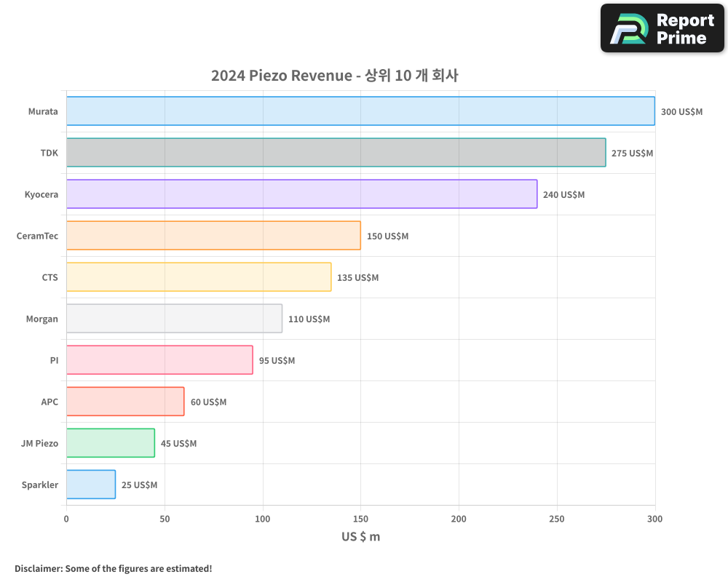Viewport: 728px width, 582px height.
Task: Click the 300 US$M value label
Action: [x=680, y=111]
